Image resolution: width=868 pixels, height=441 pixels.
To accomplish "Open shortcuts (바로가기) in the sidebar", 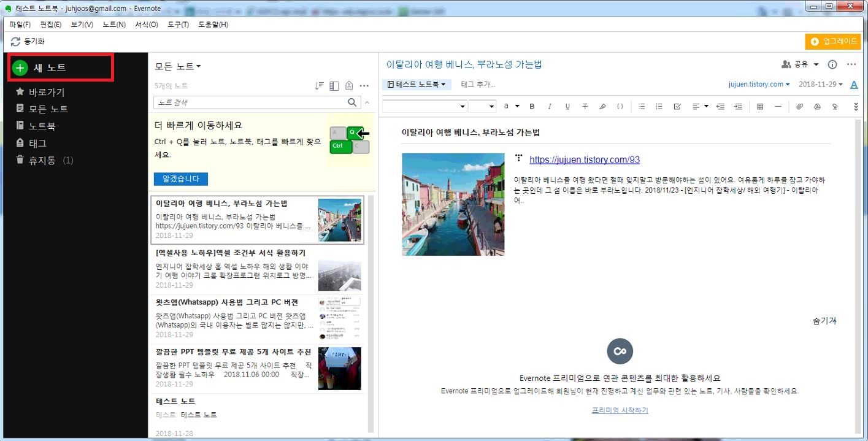I will 40,92.
